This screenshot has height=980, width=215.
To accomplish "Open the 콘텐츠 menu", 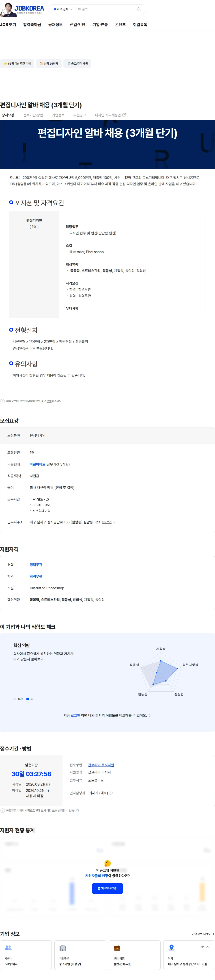I will tap(120, 25).
